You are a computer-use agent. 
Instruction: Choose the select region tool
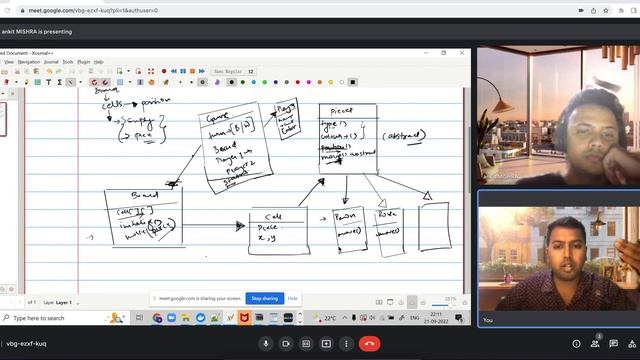pos(120,82)
